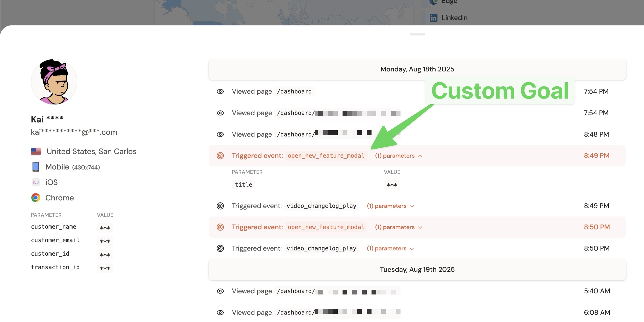
Task: Click the Mobile device icon
Action: tap(36, 167)
